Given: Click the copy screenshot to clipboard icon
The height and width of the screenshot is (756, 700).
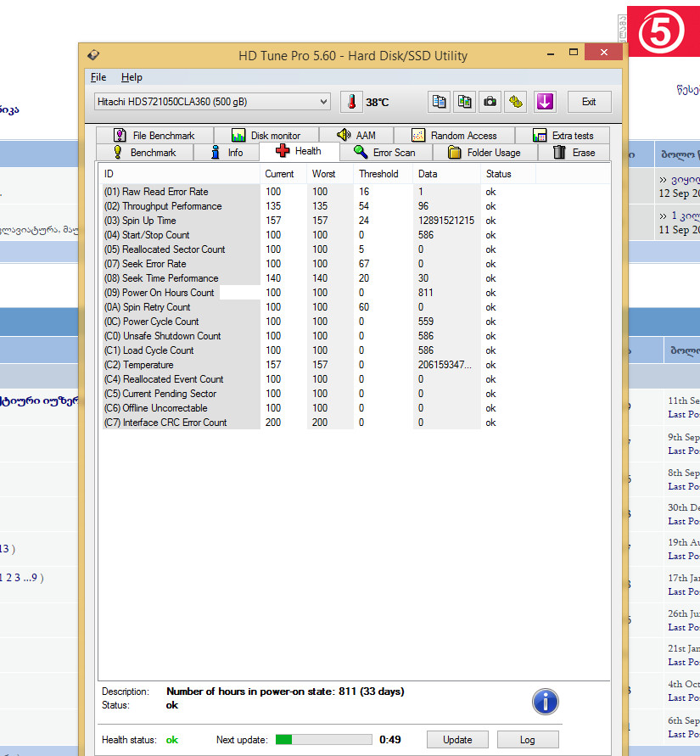Looking at the screenshot, I should pos(464,102).
